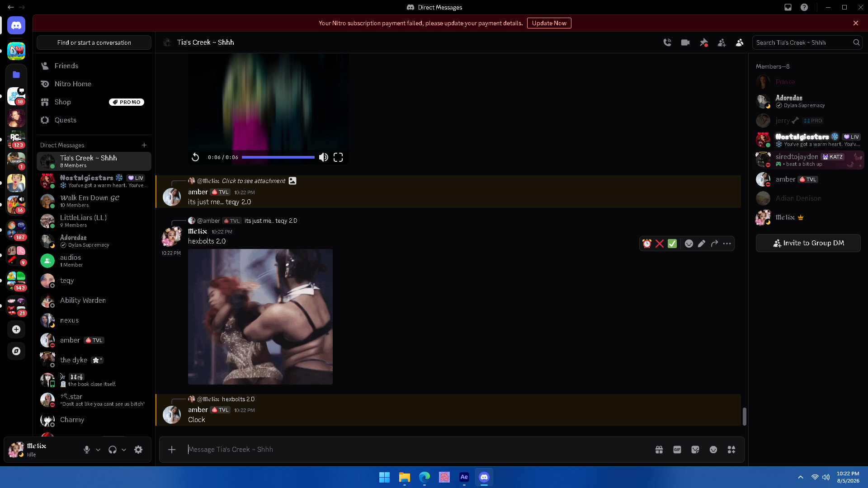Open output device options arrow beside headphones
This screenshot has width=868, height=488.
click(124, 450)
